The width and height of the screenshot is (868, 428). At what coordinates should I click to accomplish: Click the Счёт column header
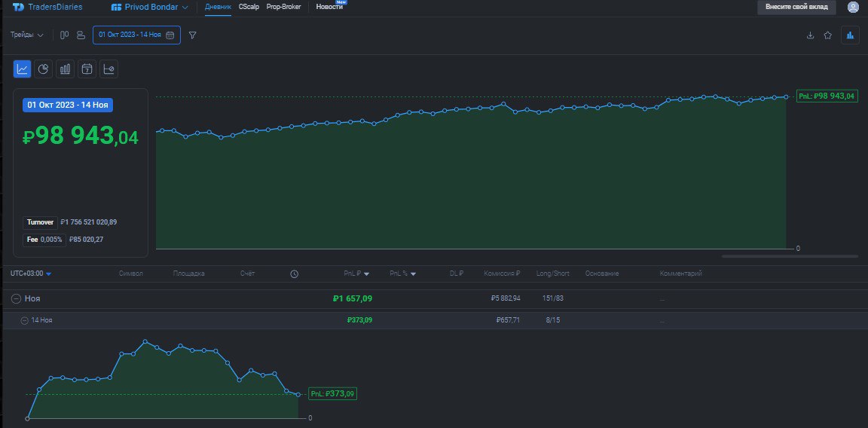point(247,274)
